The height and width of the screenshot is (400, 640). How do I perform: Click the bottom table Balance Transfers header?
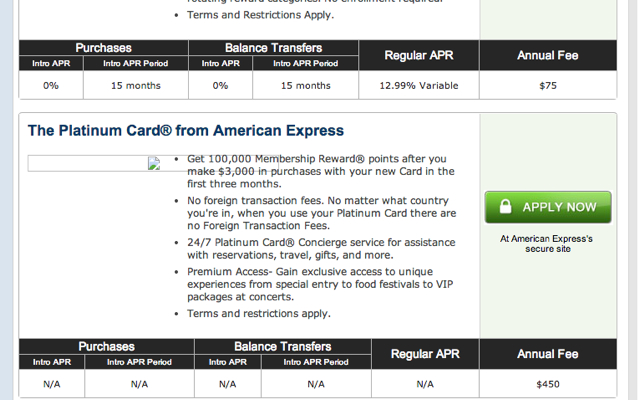[283, 347]
